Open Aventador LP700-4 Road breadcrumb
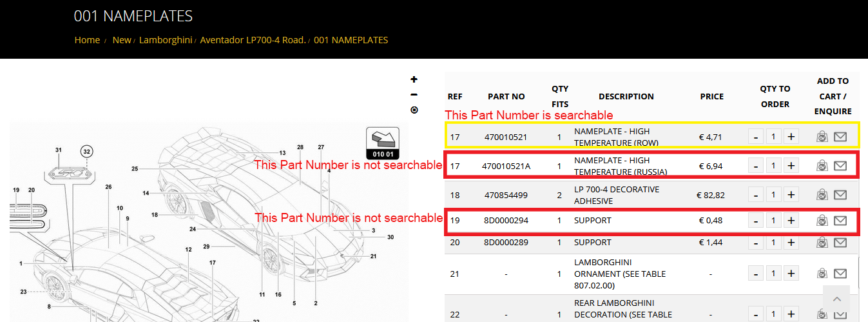868x322 pixels. (253, 40)
